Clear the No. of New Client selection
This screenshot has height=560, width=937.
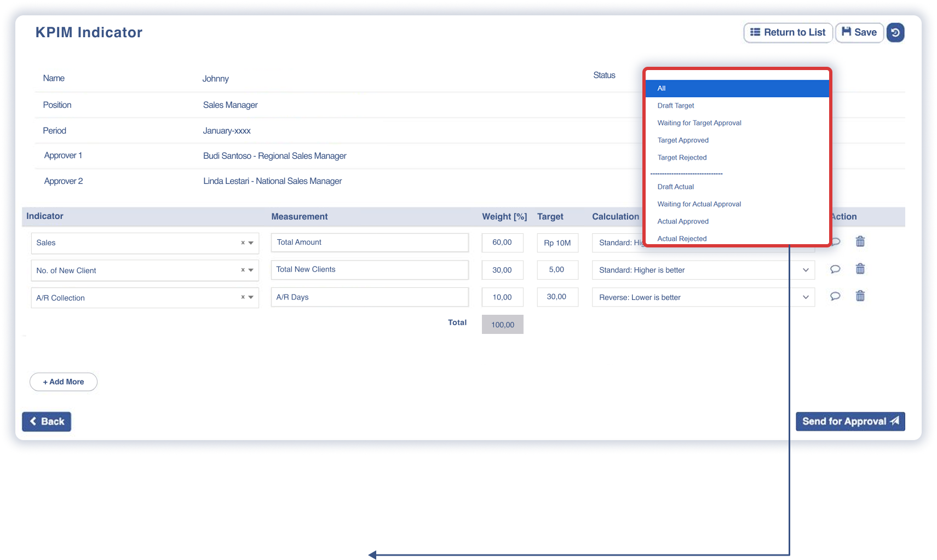pos(243,270)
